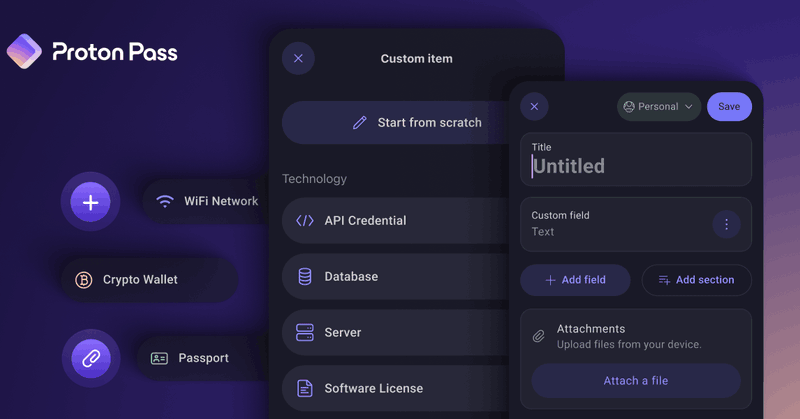
Task: Click the Proton Pass wordmark text
Action: click(115, 53)
